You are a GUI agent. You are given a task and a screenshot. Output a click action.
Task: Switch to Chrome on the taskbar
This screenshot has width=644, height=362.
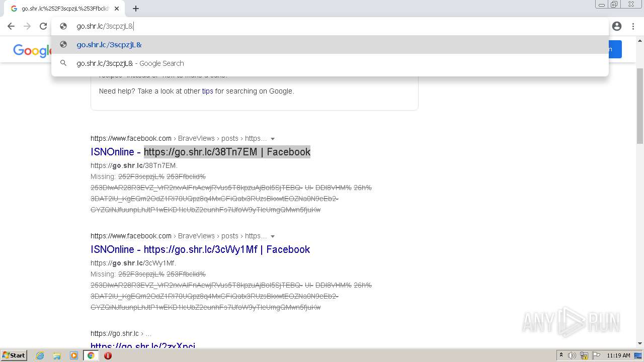pyautogui.click(x=91, y=355)
